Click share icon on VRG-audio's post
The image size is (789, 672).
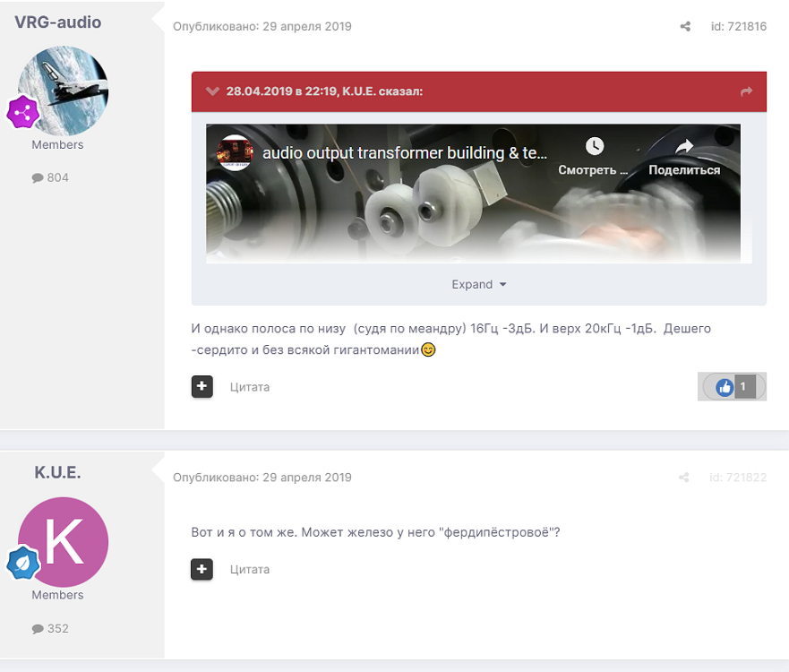point(685,27)
